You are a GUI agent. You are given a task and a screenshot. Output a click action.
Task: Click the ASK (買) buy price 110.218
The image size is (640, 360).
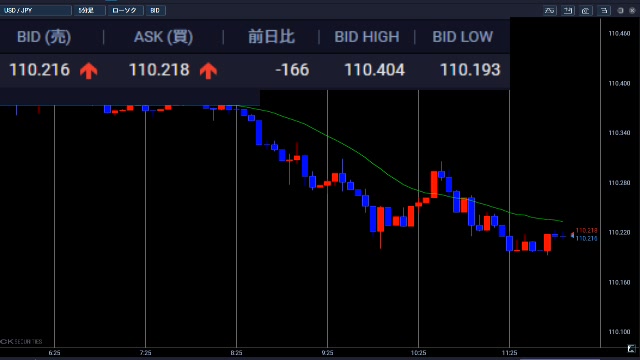(x=159, y=70)
